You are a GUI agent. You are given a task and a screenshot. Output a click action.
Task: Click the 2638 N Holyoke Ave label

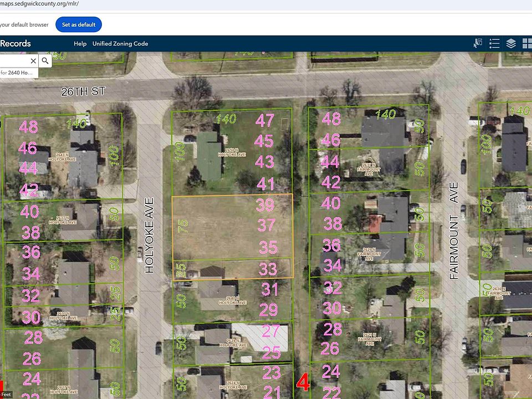(x=232, y=152)
